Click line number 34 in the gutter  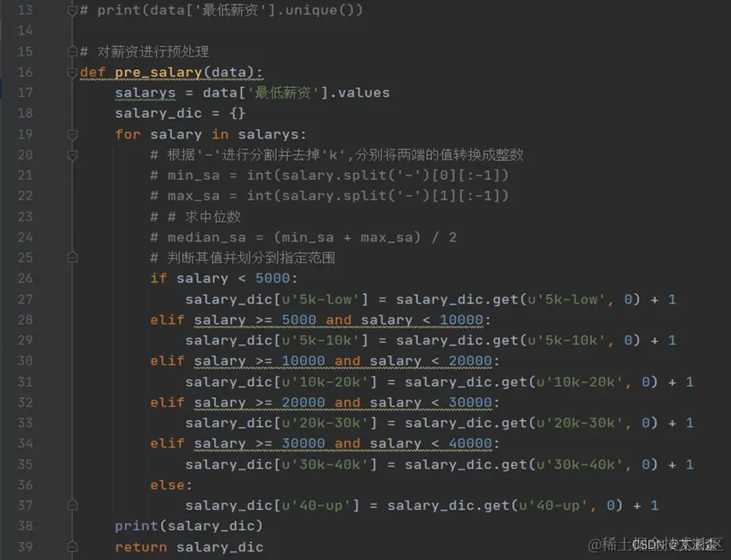26,443
